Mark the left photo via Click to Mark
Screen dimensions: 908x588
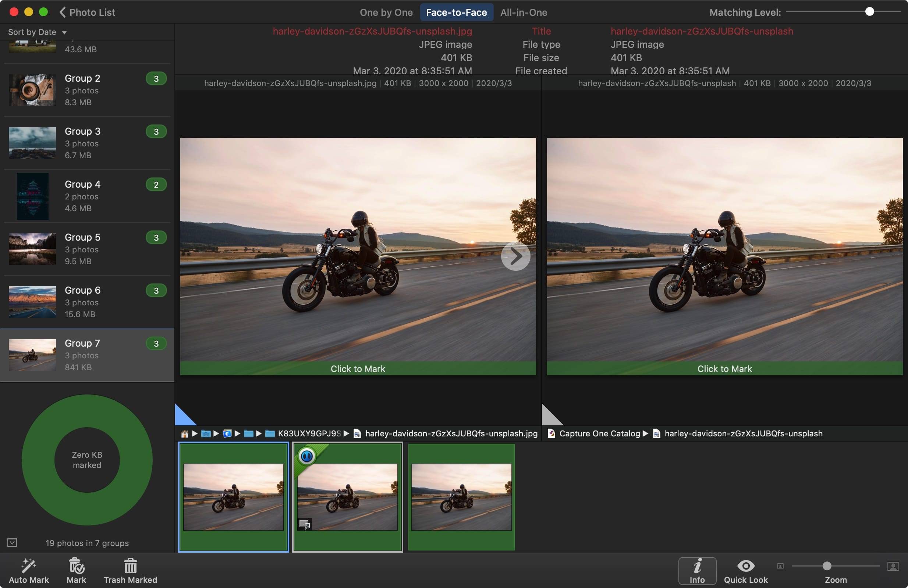[x=358, y=369]
